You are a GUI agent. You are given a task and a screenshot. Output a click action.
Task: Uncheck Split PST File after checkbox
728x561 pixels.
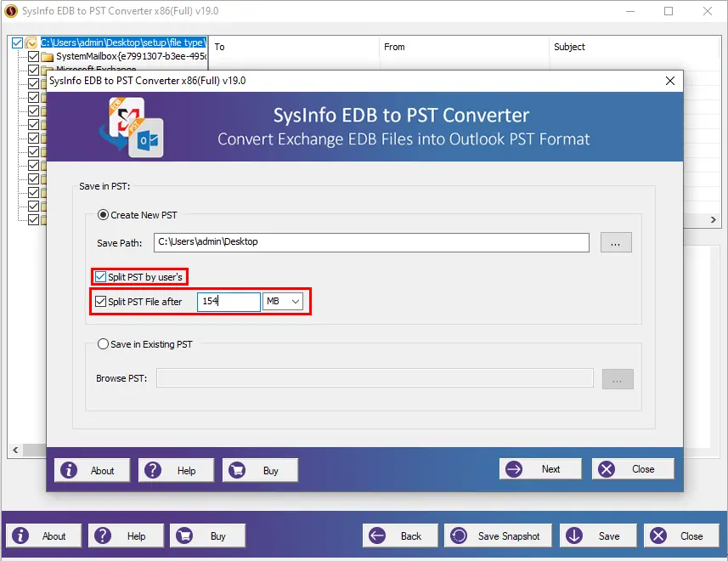pos(100,302)
